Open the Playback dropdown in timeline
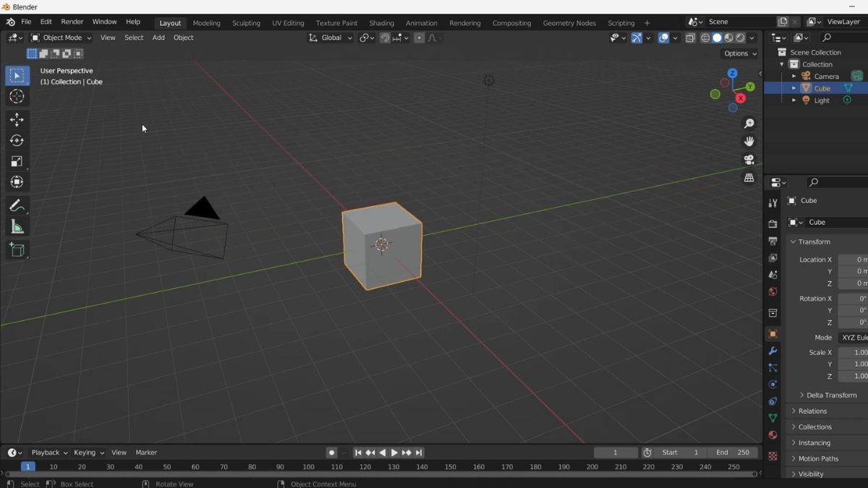Image resolution: width=868 pixels, height=488 pixels. click(49, 453)
